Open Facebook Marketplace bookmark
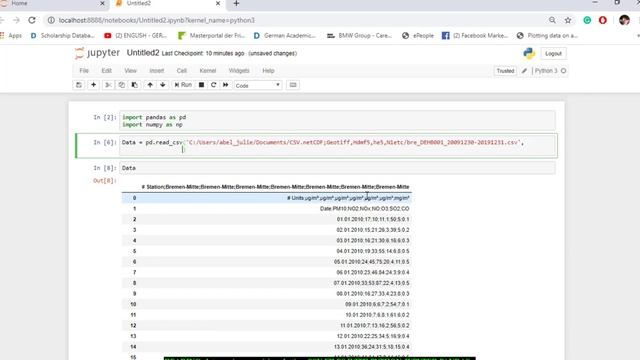 point(475,36)
